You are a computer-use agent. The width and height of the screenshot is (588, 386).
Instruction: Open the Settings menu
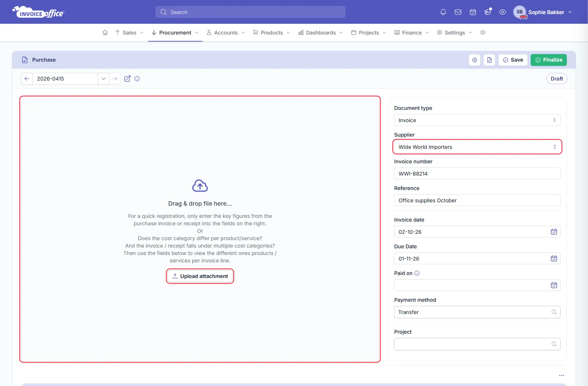(454, 33)
